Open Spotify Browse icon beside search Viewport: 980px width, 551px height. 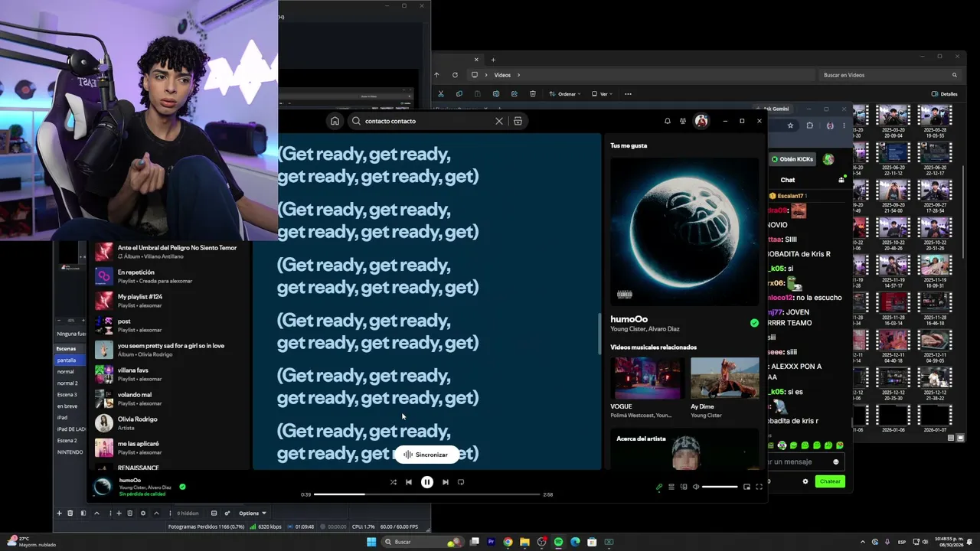pos(518,121)
